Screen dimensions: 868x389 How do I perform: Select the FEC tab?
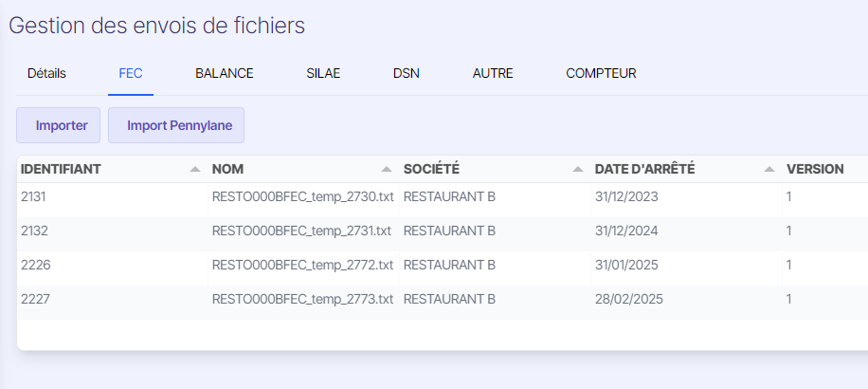pos(131,73)
